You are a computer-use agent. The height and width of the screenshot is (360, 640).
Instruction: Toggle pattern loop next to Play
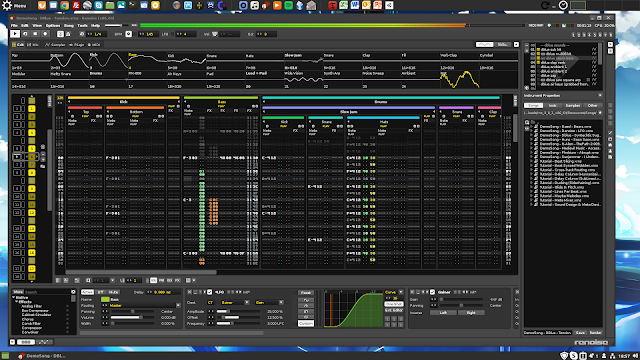click(x=25, y=34)
